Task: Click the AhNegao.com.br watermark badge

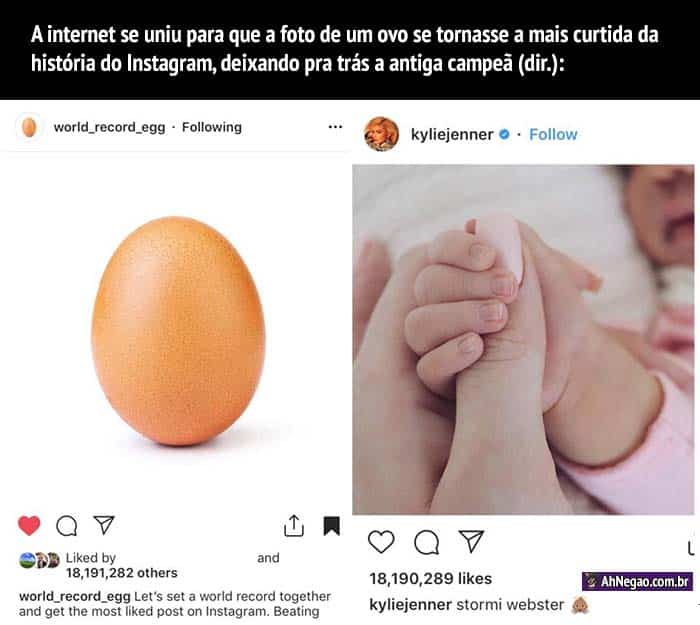Action: (x=638, y=582)
